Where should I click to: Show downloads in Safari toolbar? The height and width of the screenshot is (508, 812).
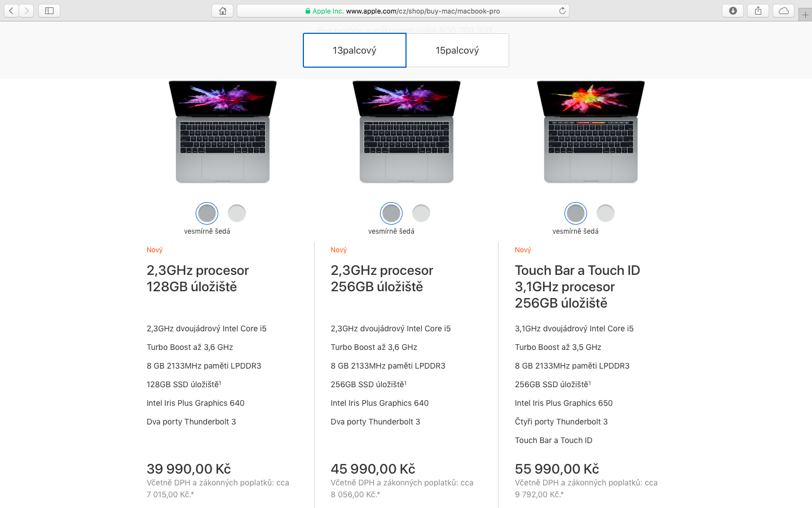[x=733, y=11]
